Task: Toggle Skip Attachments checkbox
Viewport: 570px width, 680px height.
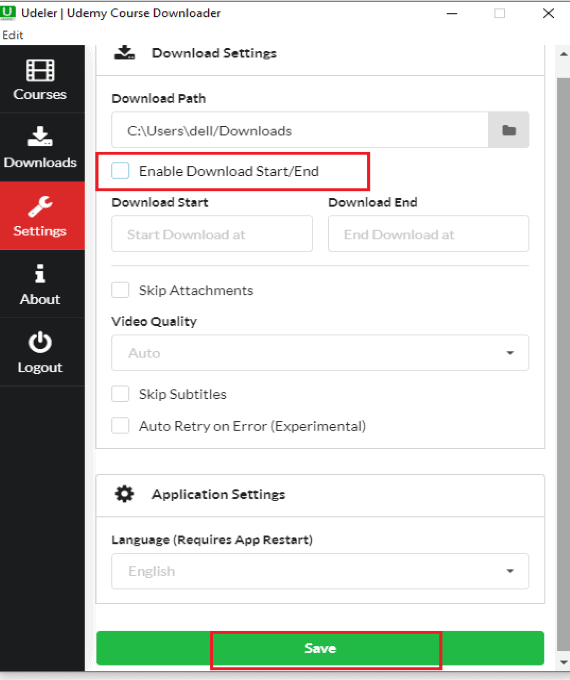Action: pyautogui.click(x=120, y=290)
